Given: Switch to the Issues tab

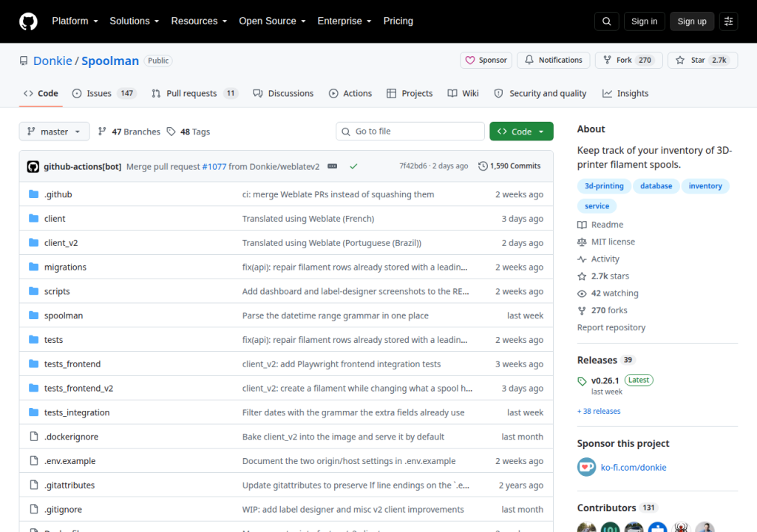Looking at the screenshot, I should pyautogui.click(x=104, y=93).
